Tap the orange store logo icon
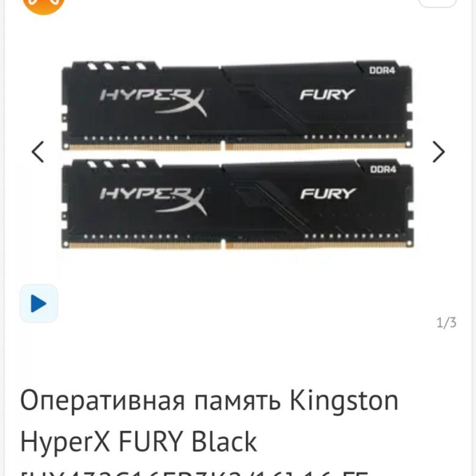This screenshot has width=476, height=476. (x=44, y=4)
